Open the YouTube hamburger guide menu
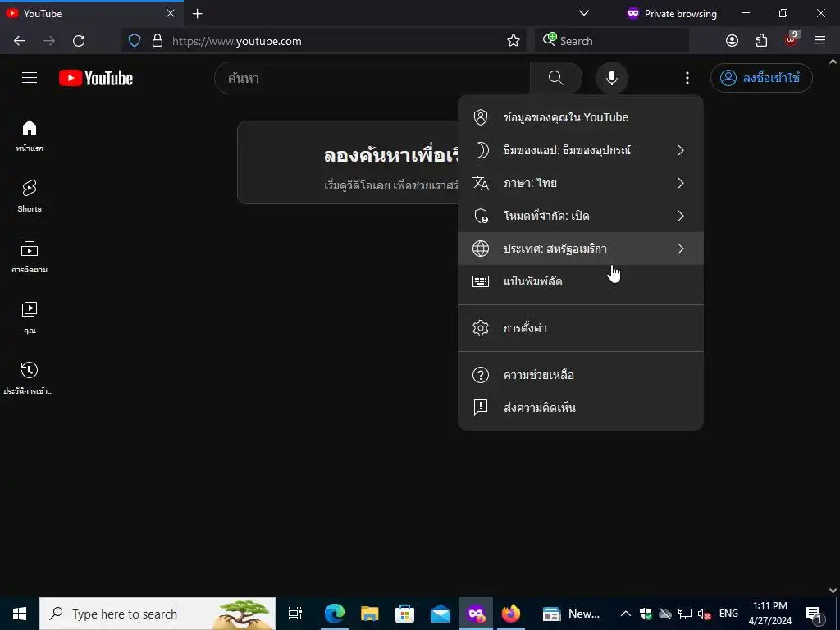This screenshot has height=630, width=840. [x=30, y=78]
